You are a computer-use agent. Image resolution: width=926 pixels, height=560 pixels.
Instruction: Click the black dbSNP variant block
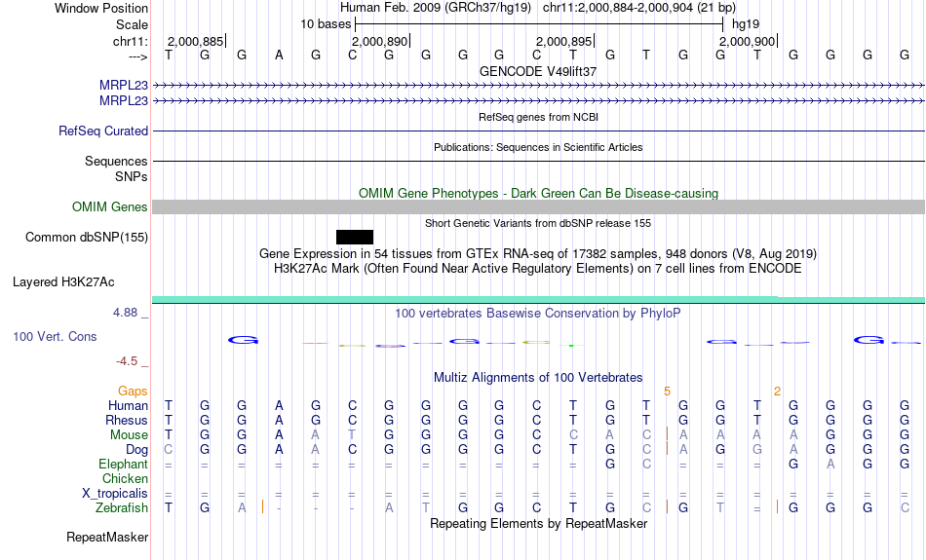355,238
